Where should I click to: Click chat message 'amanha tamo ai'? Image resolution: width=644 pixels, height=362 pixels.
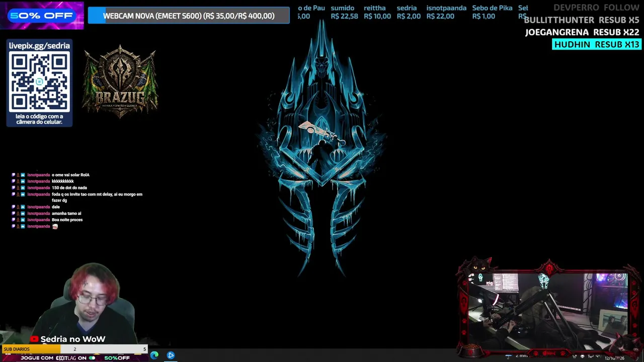pos(66,214)
